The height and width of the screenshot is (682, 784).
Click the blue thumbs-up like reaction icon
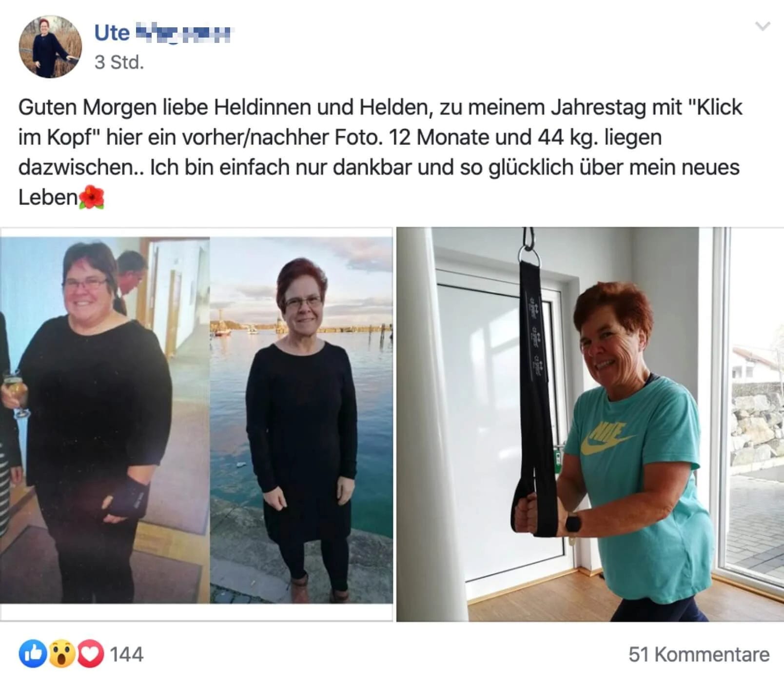coord(33,654)
